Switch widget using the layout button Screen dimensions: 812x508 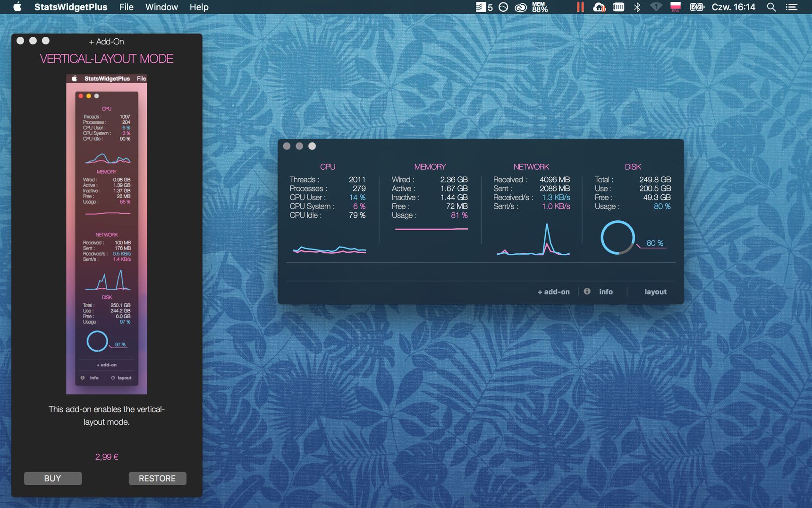click(x=656, y=292)
